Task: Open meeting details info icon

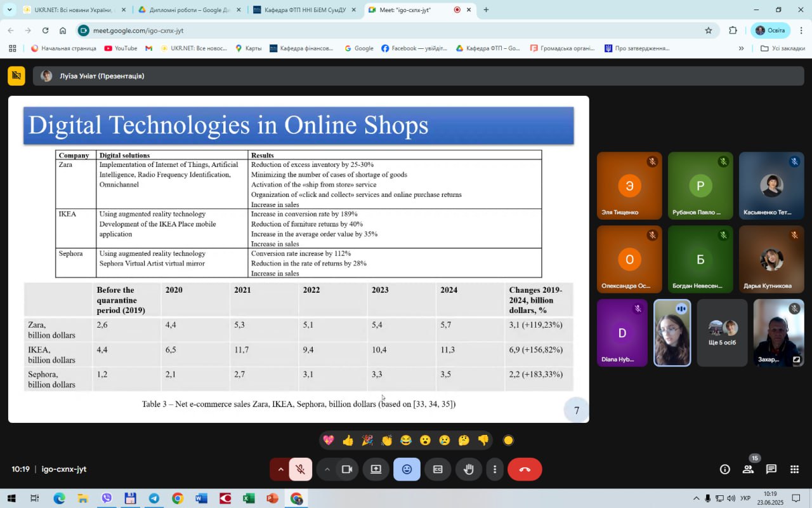Action: tap(724, 469)
